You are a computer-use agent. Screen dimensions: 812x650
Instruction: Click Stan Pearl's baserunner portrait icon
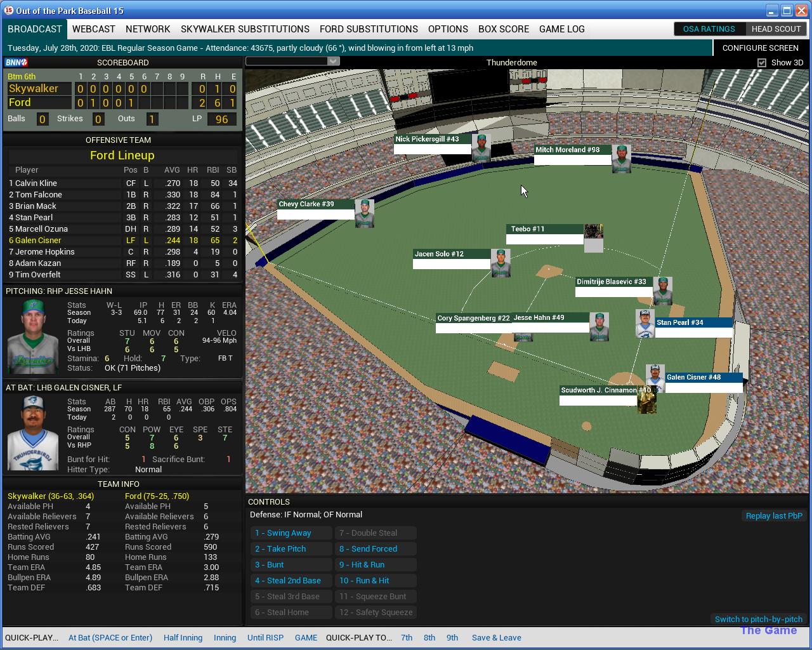pyautogui.click(x=645, y=324)
